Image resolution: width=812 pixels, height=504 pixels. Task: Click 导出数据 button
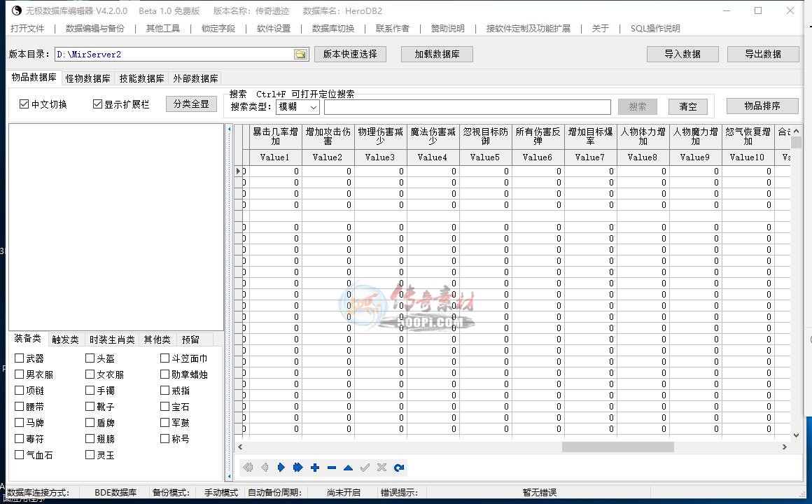763,54
